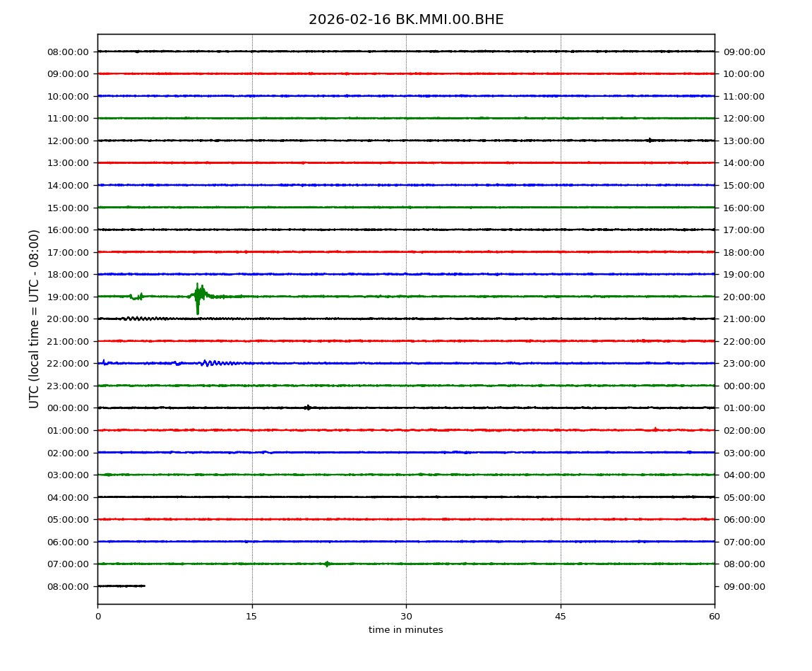Click the oscillations on the black 20:00:00 trace
The width and height of the screenshot is (812, 671).
(x=145, y=319)
